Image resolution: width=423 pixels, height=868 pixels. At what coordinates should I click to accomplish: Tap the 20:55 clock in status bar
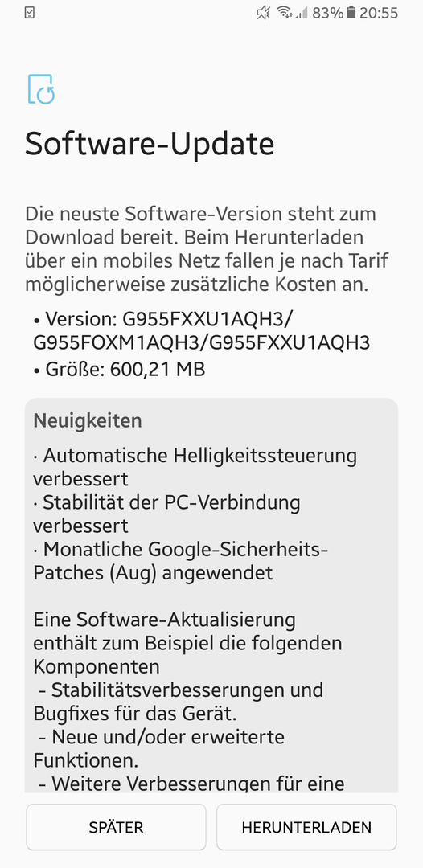(x=379, y=13)
